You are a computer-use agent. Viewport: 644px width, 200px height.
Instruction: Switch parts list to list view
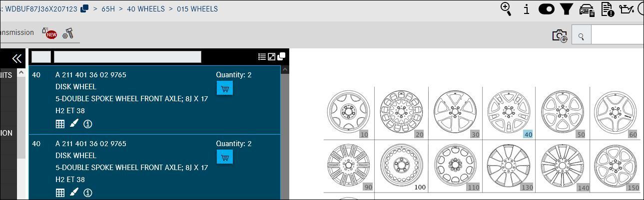(262, 57)
